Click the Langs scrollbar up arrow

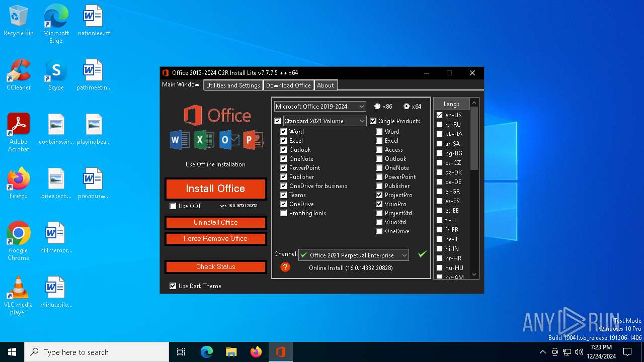pos(474,103)
